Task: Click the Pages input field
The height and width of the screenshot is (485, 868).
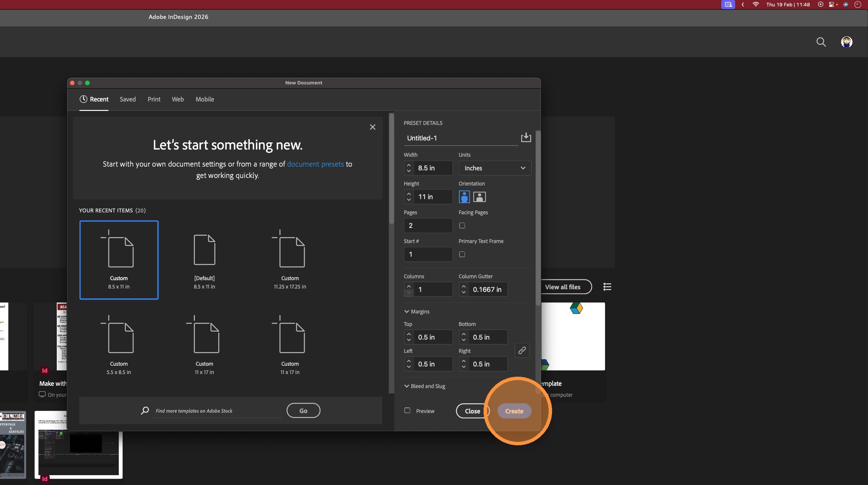Action: [428, 226]
